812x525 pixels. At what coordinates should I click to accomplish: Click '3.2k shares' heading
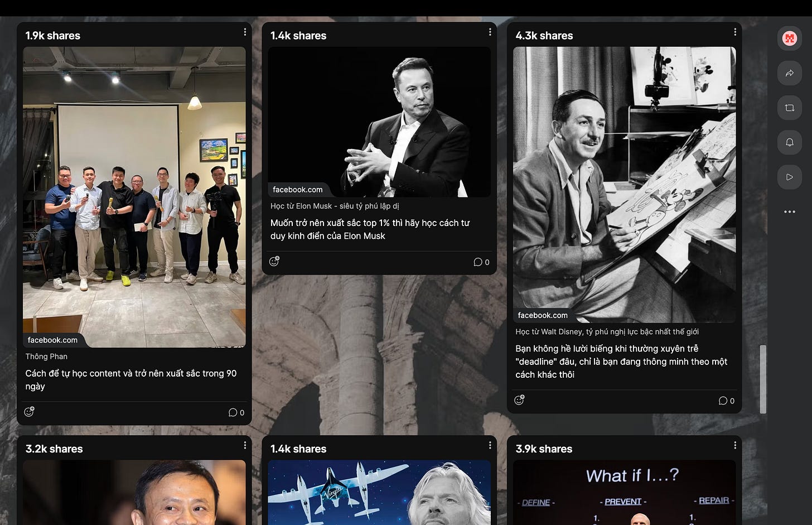54,449
